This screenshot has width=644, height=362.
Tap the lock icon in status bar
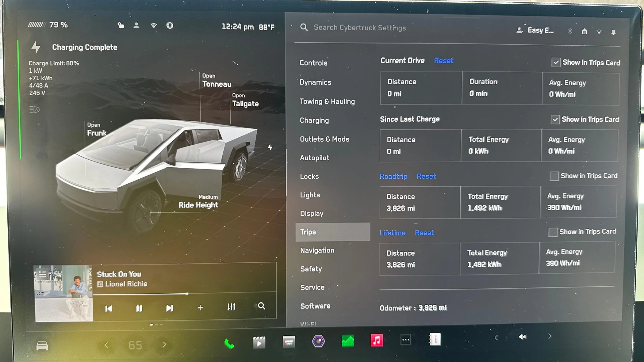[121, 25]
